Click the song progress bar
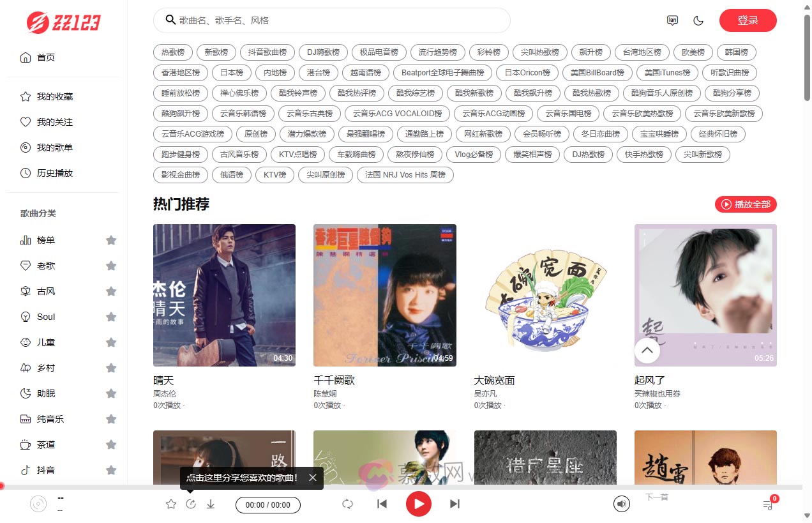This screenshot has width=812, height=523. pyautogui.click(x=401, y=487)
